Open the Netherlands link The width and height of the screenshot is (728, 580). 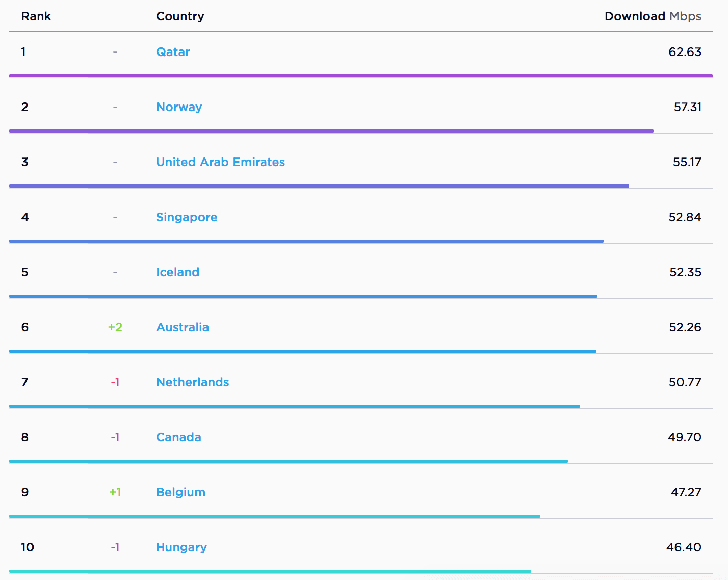[193, 382]
